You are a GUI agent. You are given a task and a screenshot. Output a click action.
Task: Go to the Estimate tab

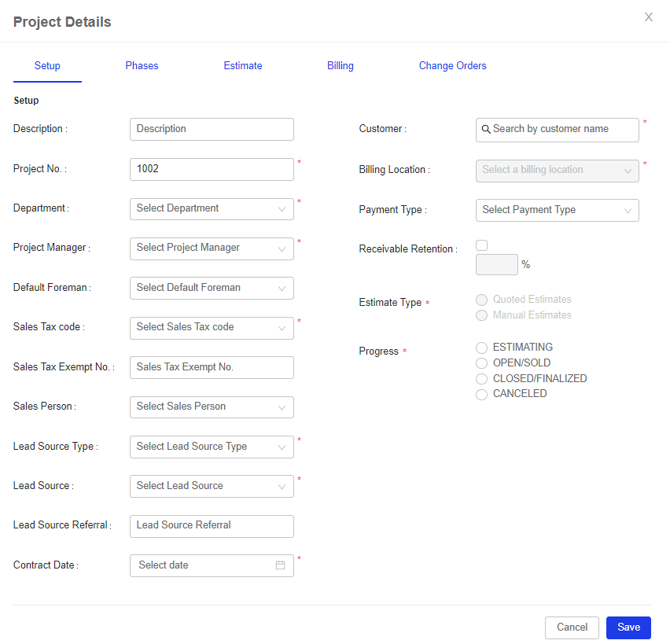243,66
